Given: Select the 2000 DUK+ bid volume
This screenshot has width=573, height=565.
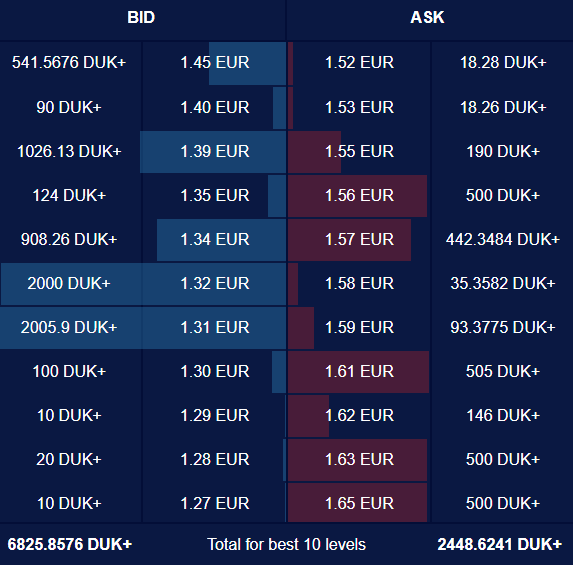Looking at the screenshot, I should coord(69,283).
